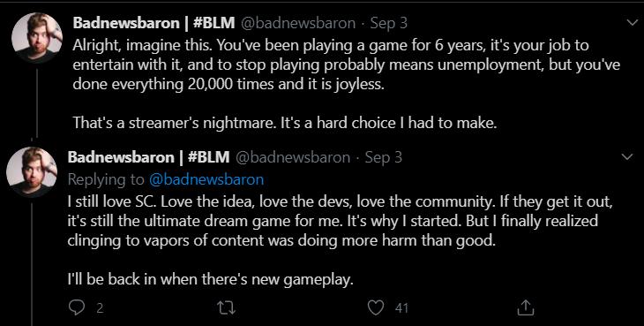Open second tweet's Badnewsbaron profile avatar
The width and height of the screenshot is (644, 326).
coord(32,172)
